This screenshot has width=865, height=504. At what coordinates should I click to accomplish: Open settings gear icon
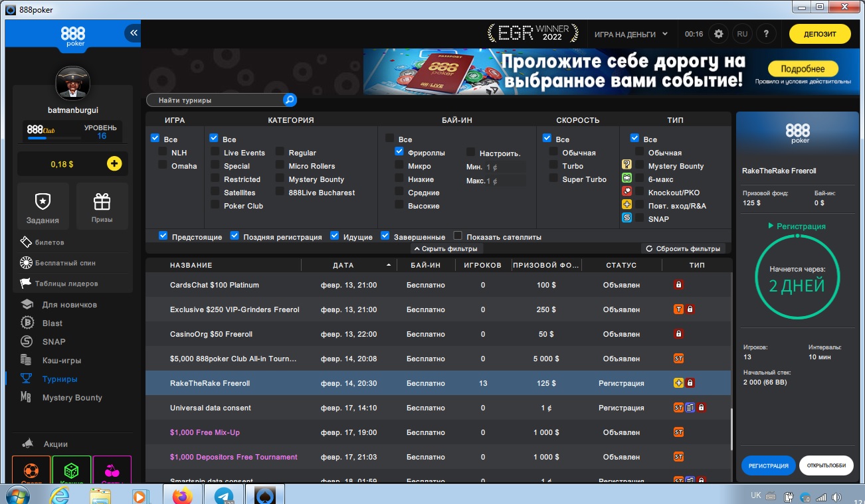click(718, 34)
